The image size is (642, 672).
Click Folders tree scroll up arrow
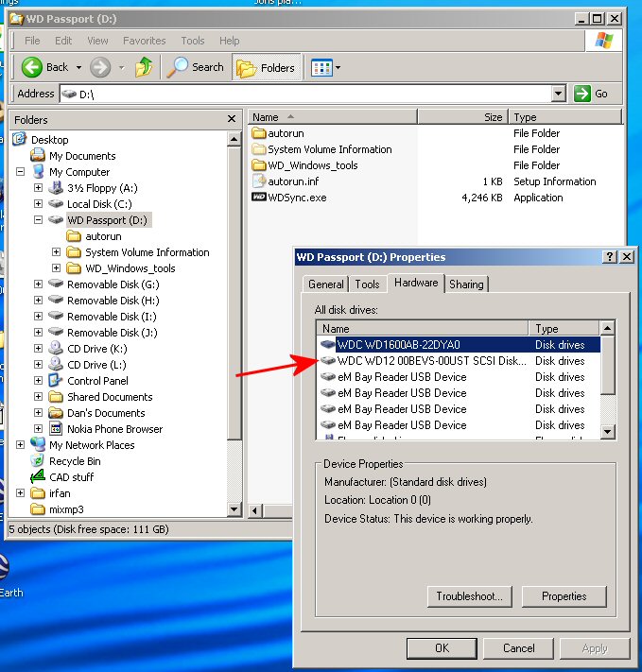[x=234, y=139]
